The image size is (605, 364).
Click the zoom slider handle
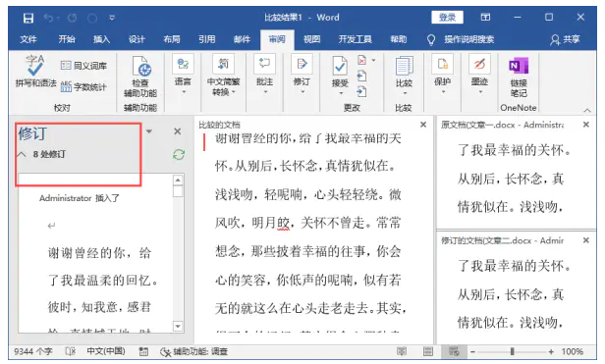coord(512,351)
